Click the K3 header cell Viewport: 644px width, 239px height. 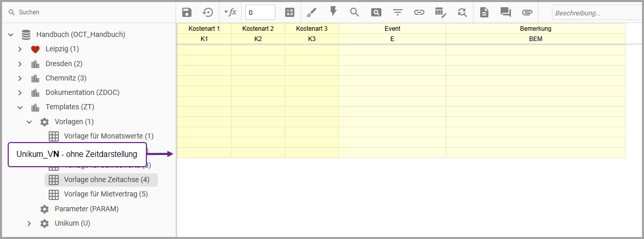[x=312, y=39]
